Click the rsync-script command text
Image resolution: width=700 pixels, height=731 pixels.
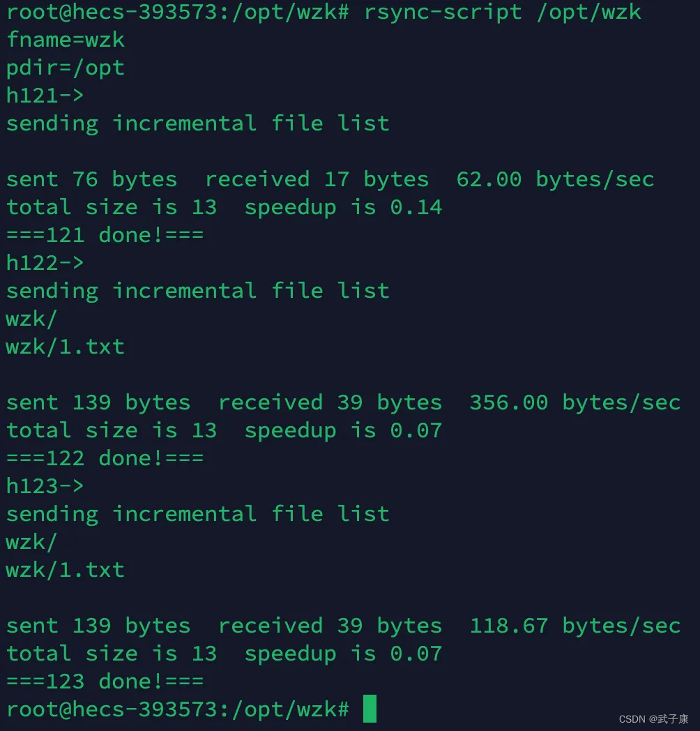coord(442,12)
